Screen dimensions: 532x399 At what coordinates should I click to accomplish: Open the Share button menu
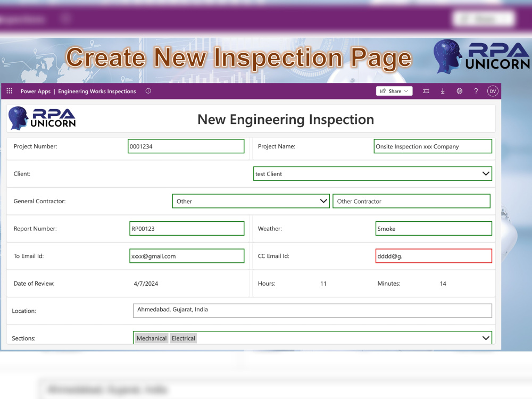tap(394, 91)
